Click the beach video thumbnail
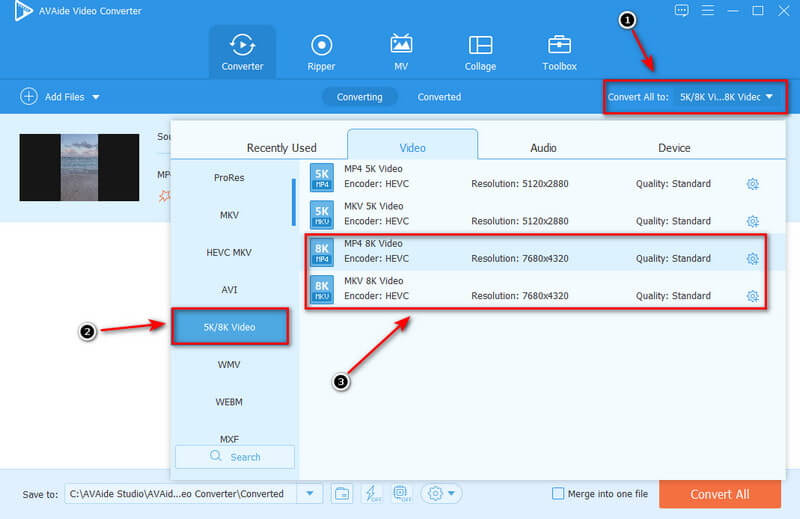800x519 pixels. click(x=79, y=167)
